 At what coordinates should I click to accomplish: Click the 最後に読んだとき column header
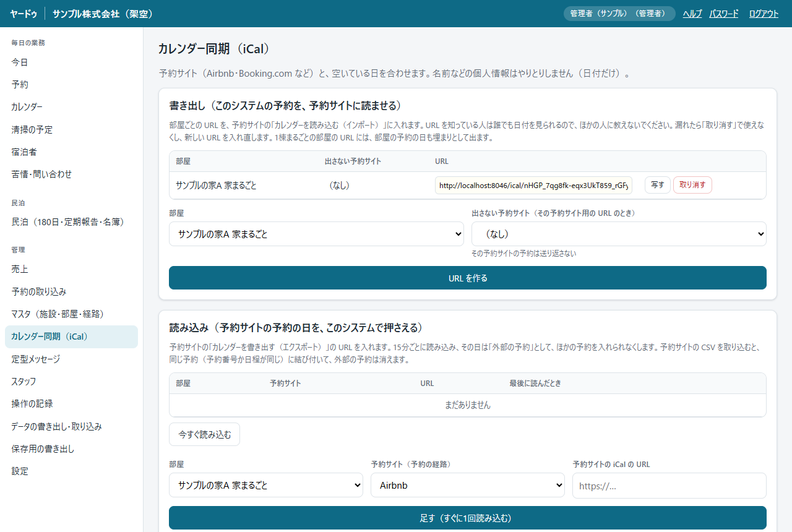pos(535,383)
